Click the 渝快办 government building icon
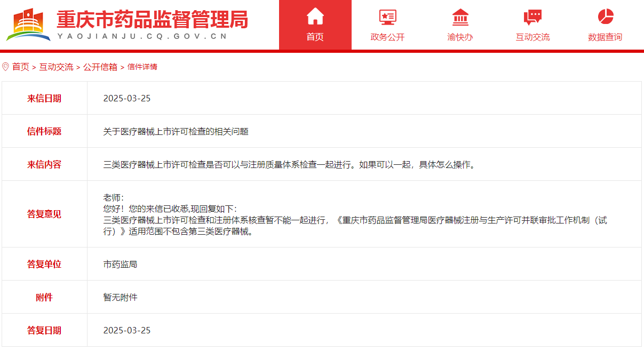This screenshot has height=351, width=644. pyautogui.click(x=460, y=17)
